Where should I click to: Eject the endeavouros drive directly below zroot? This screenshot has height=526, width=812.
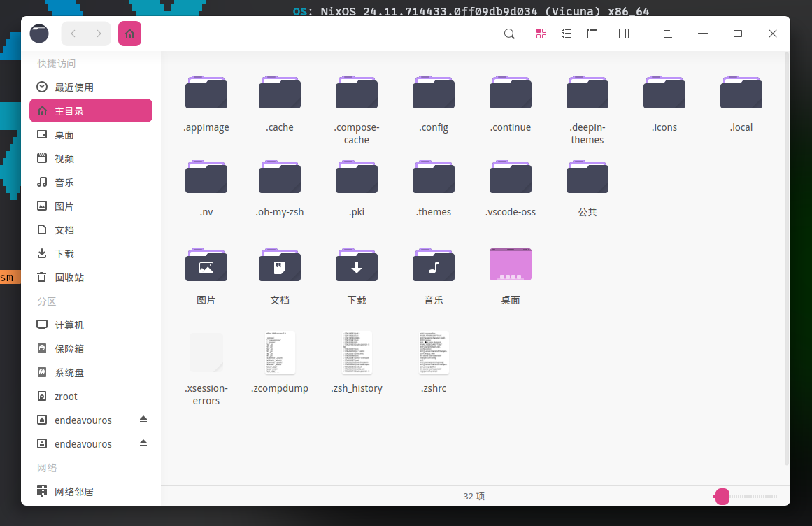click(143, 420)
